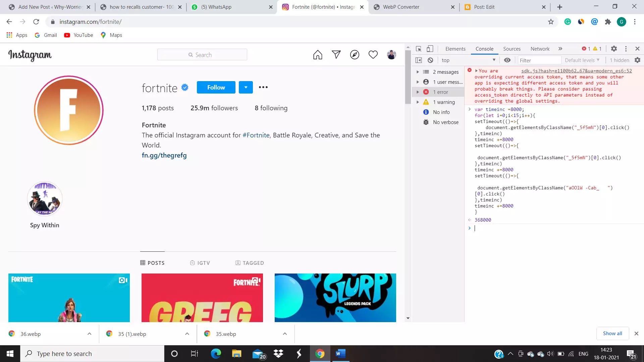The height and width of the screenshot is (362, 644).
Task: Open the IGTV profile tab
Action: pyautogui.click(x=200, y=263)
